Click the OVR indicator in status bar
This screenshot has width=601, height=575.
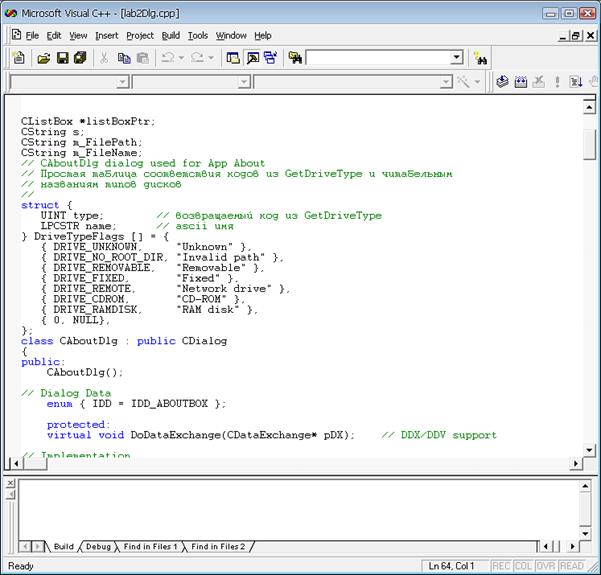545,566
